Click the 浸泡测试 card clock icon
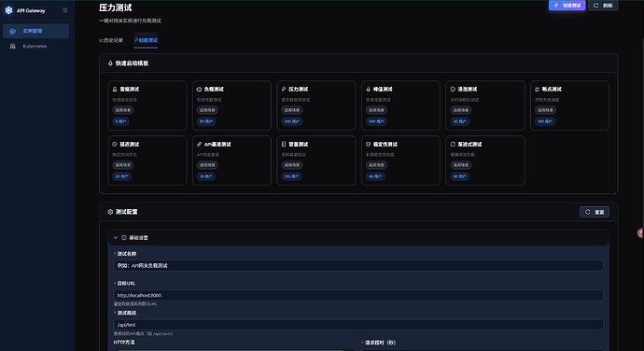 click(453, 90)
